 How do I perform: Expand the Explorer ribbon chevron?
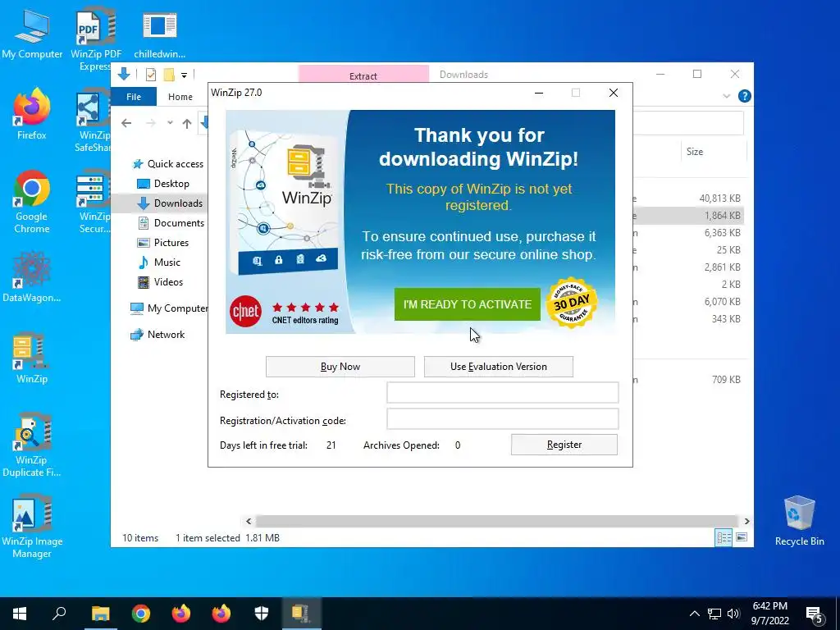[727, 97]
